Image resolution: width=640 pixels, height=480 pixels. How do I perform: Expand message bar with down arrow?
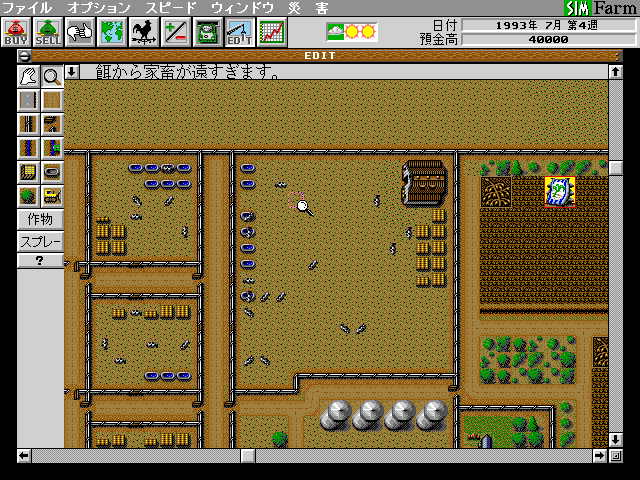[72, 72]
